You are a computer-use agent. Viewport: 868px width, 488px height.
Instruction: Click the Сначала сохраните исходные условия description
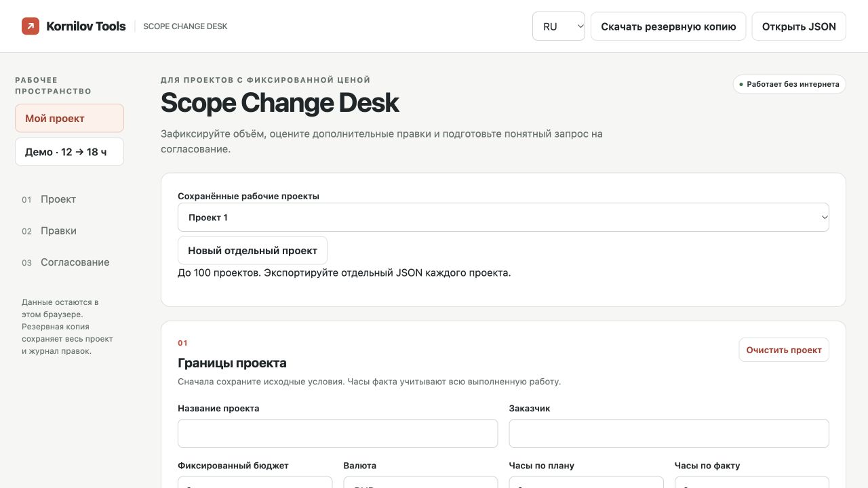click(x=369, y=382)
